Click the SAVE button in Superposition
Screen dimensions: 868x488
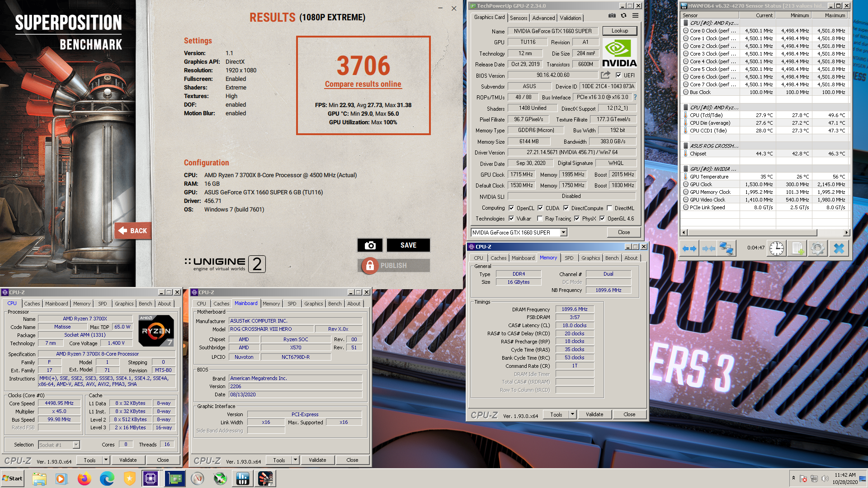pyautogui.click(x=408, y=245)
